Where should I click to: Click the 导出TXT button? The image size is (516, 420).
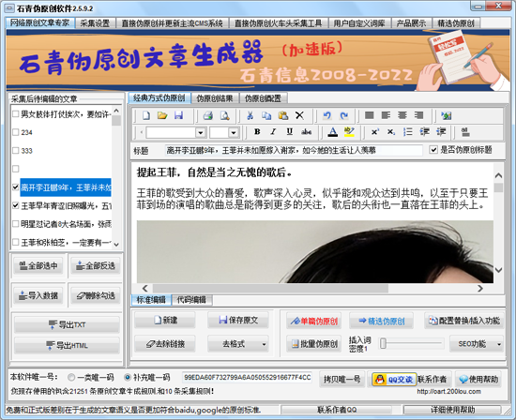[67, 325]
